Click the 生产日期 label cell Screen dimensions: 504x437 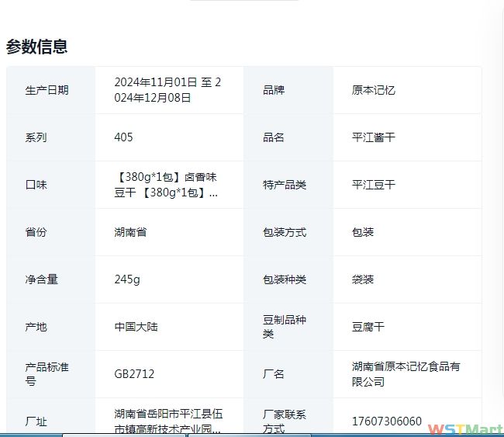[47, 90]
